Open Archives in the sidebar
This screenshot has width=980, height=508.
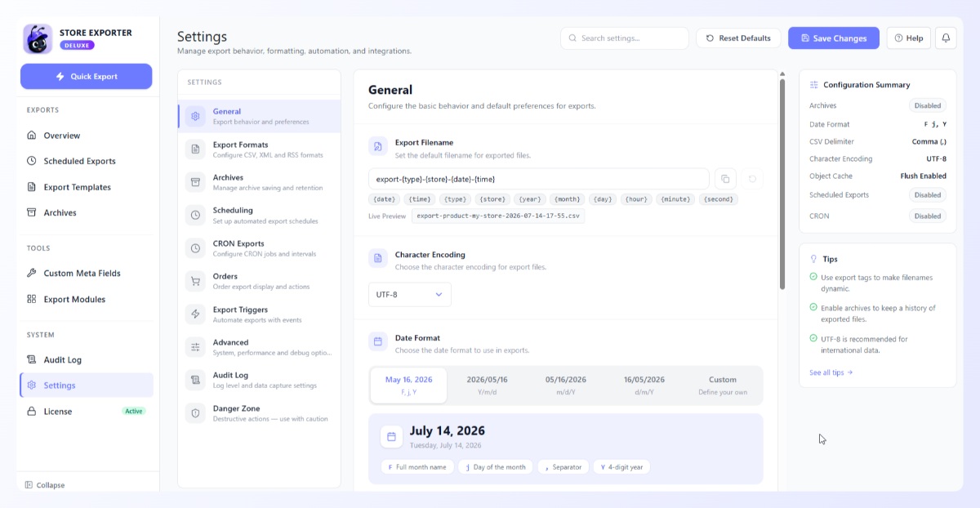86,213
